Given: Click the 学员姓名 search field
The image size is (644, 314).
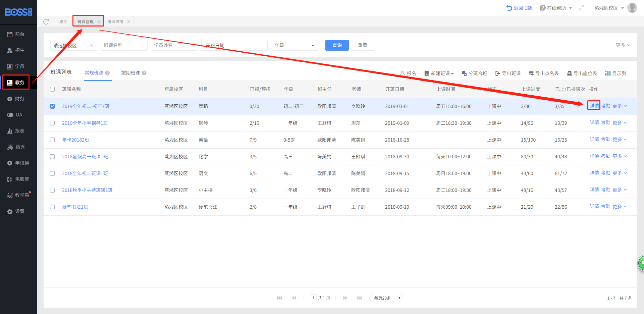Looking at the screenshot, I should pyautogui.click(x=174, y=45).
